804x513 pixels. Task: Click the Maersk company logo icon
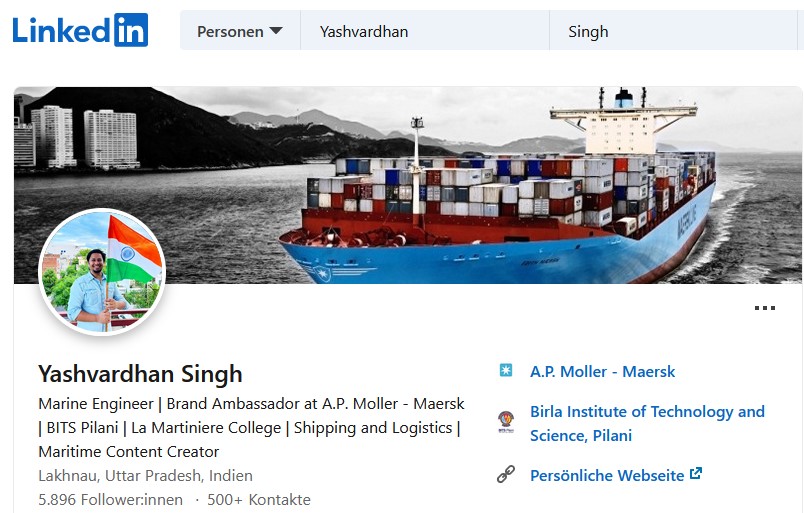(x=506, y=370)
